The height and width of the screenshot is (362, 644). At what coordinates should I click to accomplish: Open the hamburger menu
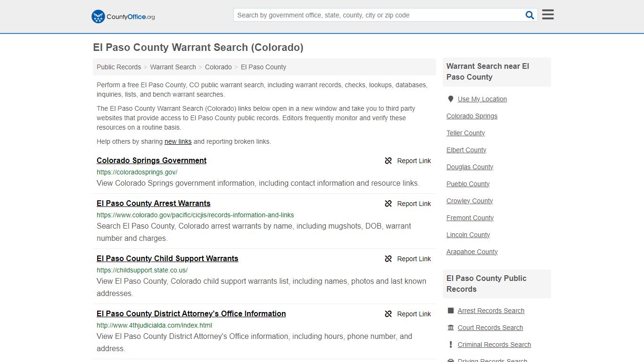tap(548, 15)
